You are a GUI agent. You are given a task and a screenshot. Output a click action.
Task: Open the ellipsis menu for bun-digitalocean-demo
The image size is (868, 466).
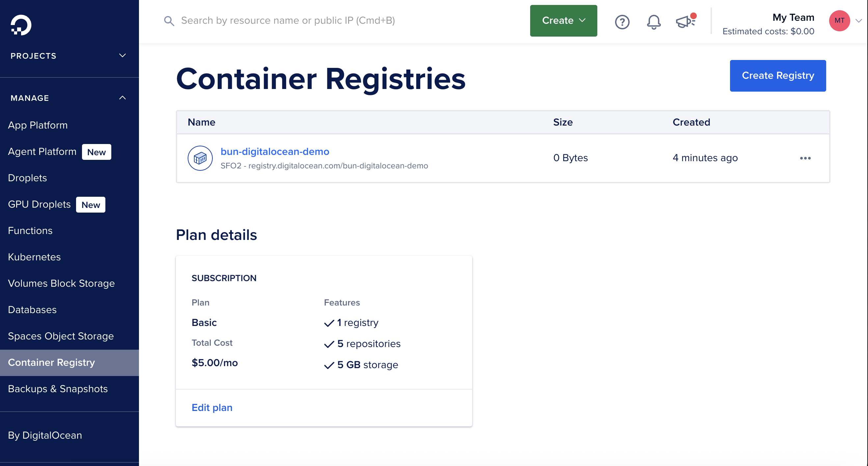click(x=806, y=158)
